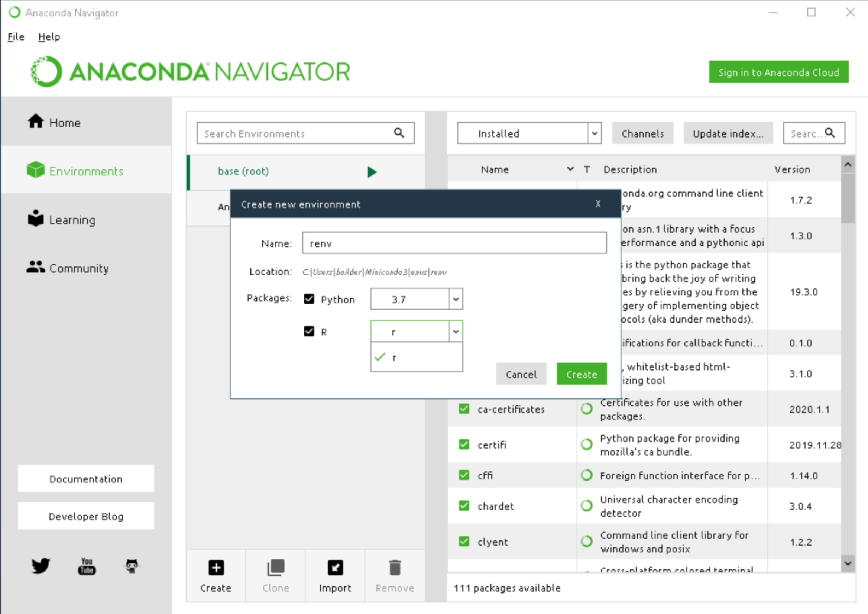Open the Help menu

[x=49, y=36]
